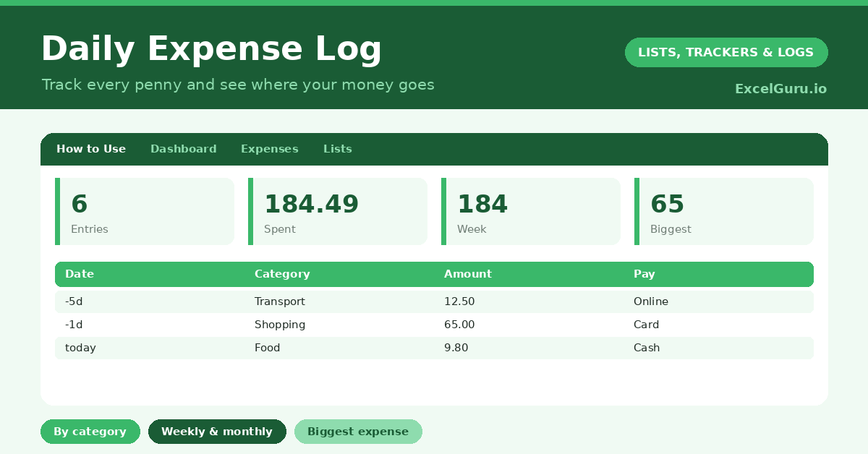Select the -5d date cell

74,301
